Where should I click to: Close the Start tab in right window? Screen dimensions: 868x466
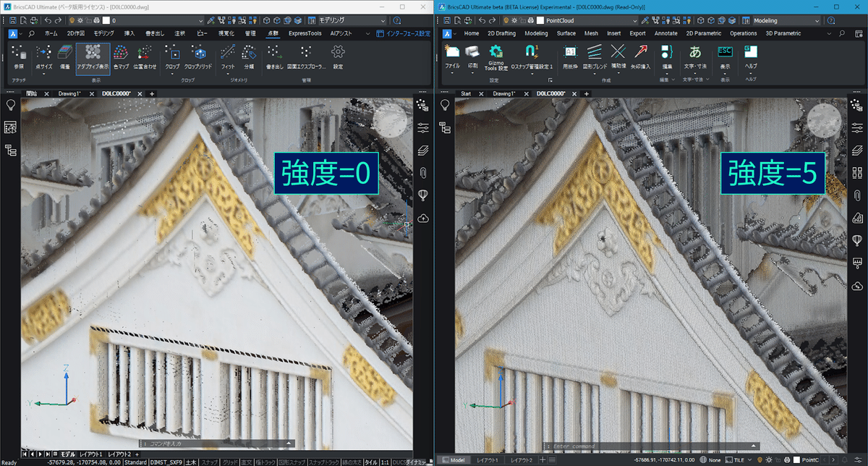(481, 93)
